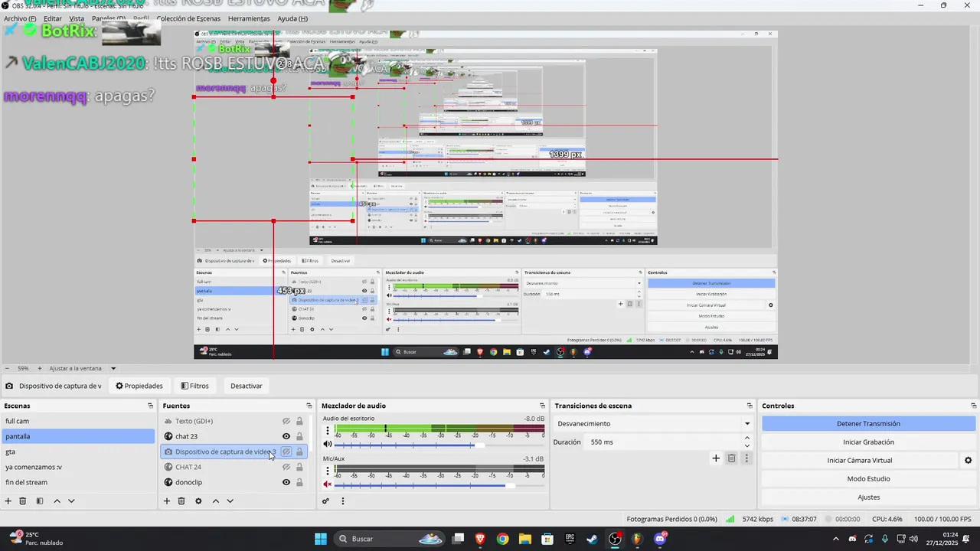Remove scene transition trash icon
This screenshot has height=551, width=980.
tap(732, 458)
